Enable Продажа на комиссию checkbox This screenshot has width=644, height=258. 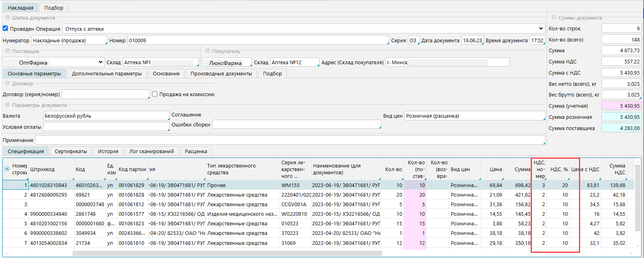(x=155, y=94)
